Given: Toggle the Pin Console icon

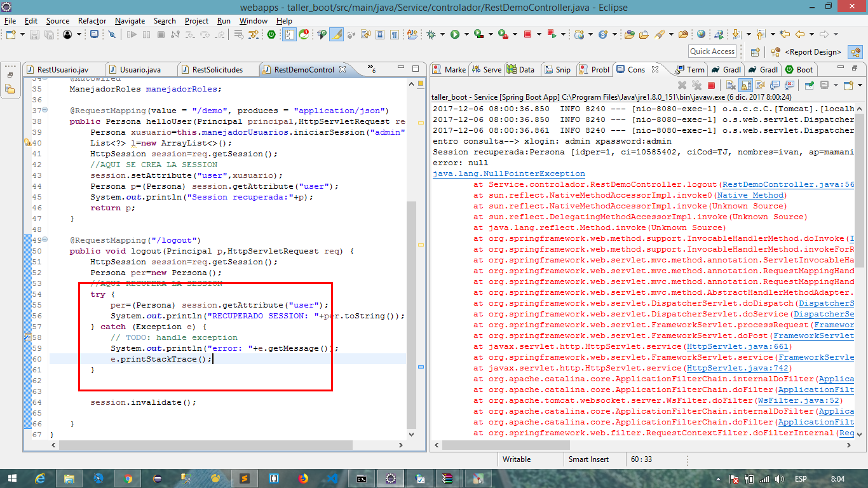Looking at the screenshot, I should pos(809,85).
